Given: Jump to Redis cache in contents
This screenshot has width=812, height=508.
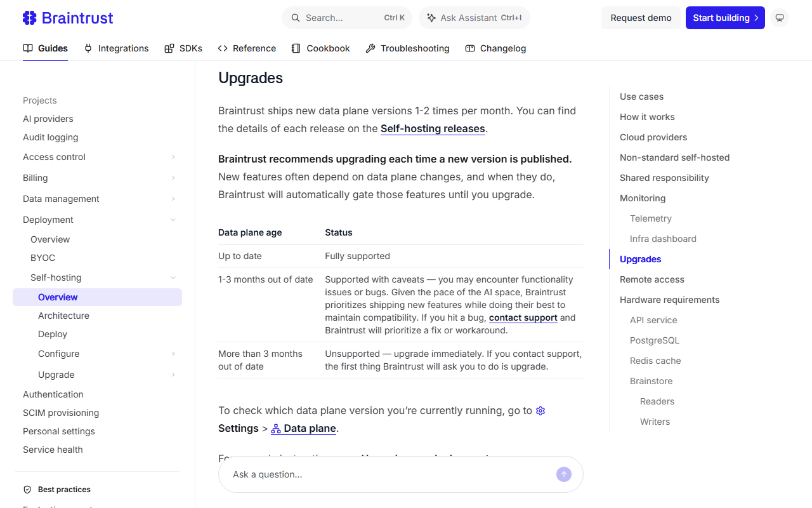Looking at the screenshot, I should pos(655,361).
